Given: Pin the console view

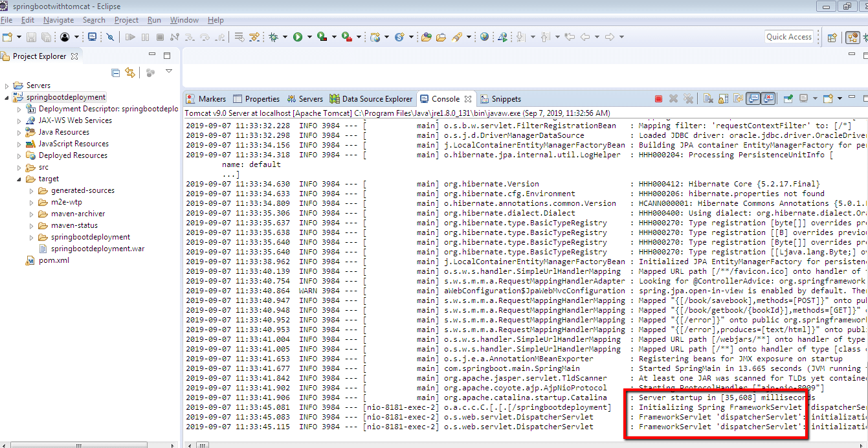Looking at the screenshot, I should 788,99.
